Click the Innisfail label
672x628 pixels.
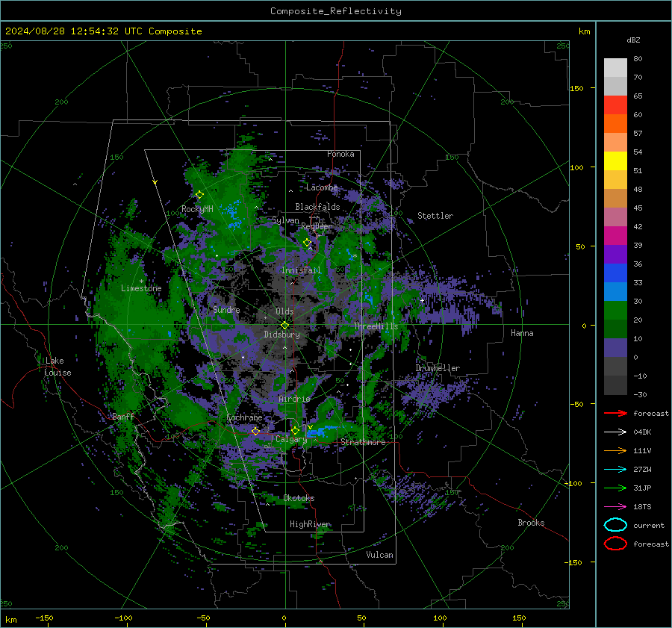[301, 270]
